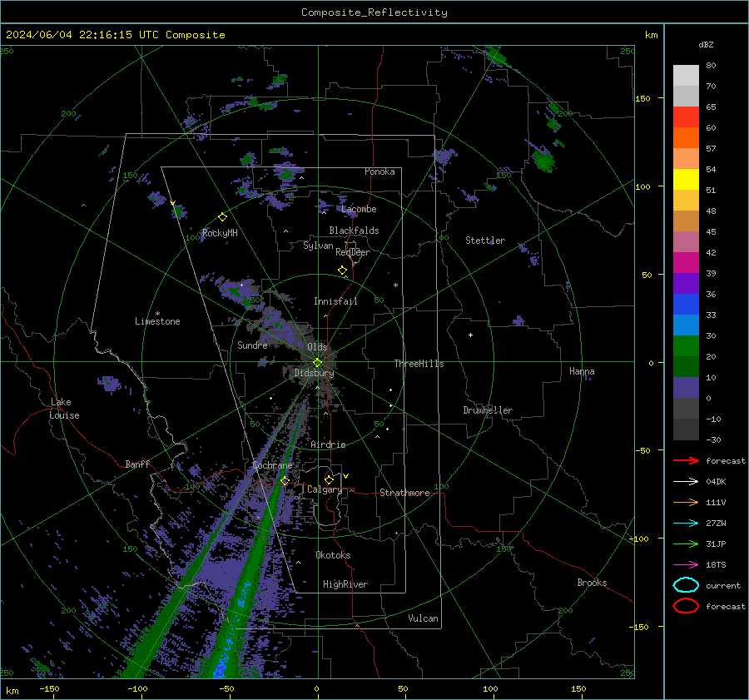Select the blue 33–36 dBZ swatch
The image size is (749, 700).
[x=686, y=304]
